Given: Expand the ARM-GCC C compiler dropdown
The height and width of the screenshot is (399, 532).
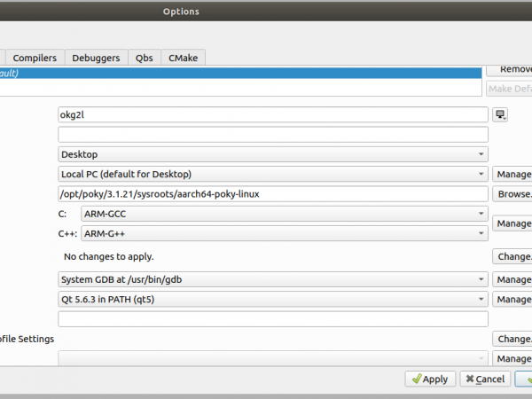Looking at the screenshot, I should pos(284,214).
